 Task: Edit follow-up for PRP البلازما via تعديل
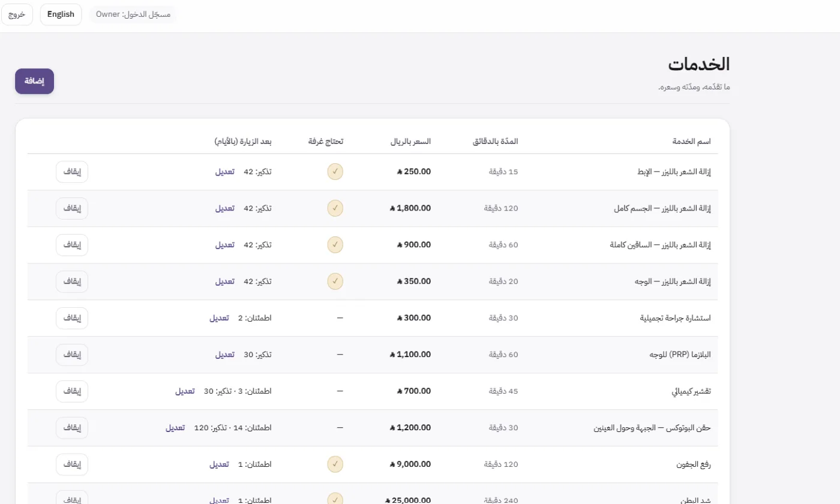225,355
